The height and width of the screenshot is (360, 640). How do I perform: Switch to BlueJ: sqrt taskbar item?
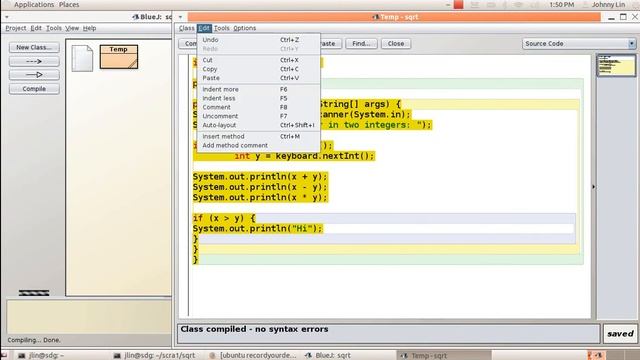pos(329,356)
